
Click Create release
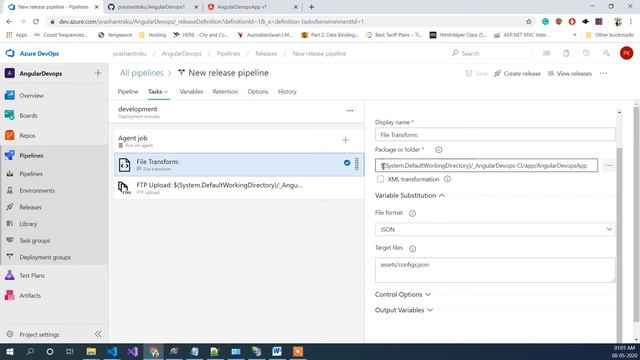517,73
